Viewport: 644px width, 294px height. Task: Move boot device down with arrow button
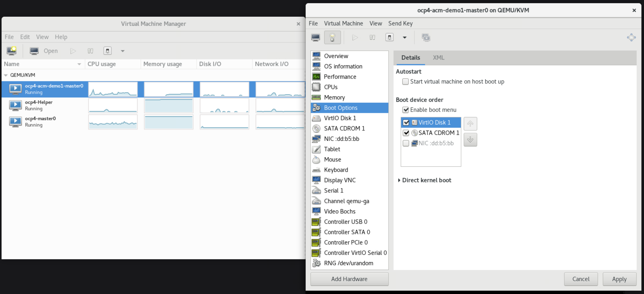pyautogui.click(x=470, y=140)
